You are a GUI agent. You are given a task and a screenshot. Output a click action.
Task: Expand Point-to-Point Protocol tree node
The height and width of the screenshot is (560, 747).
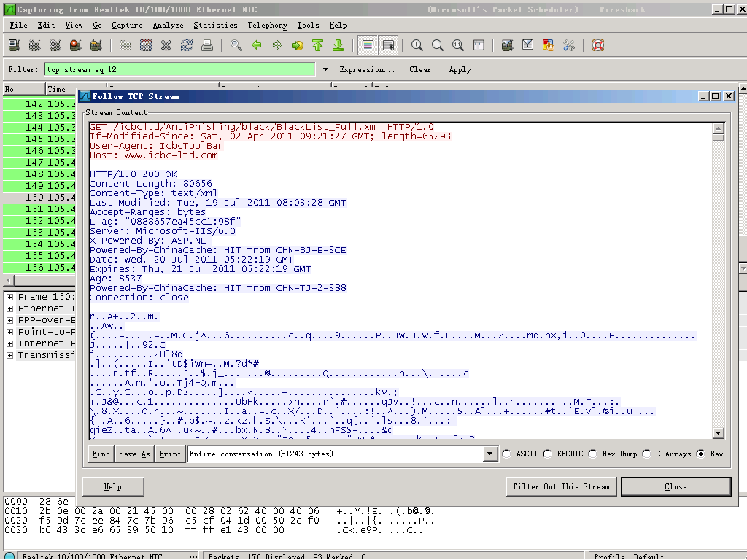[9, 332]
